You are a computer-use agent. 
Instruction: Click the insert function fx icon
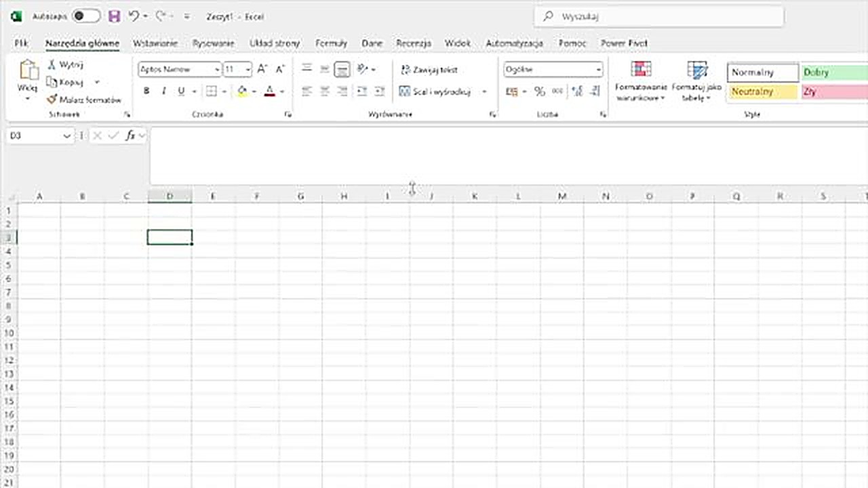[130, 136]
